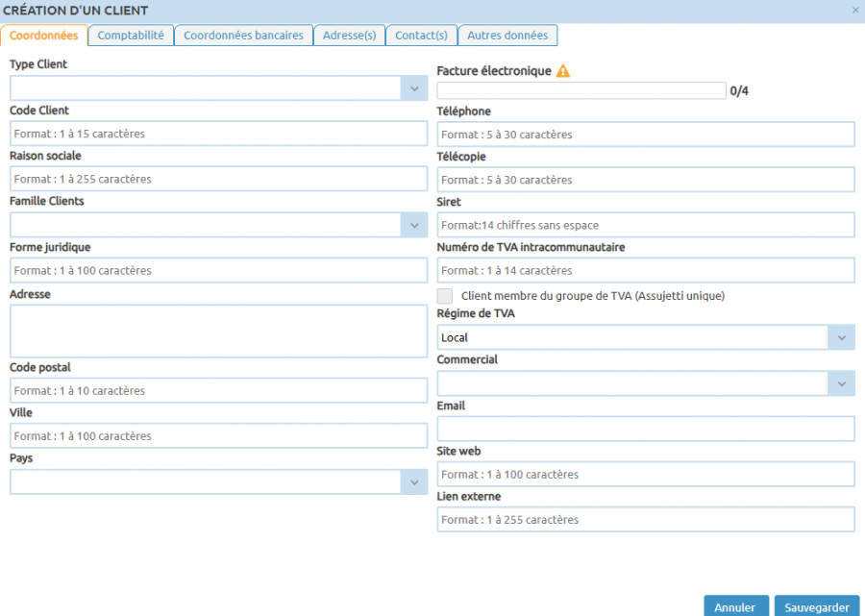This screenshot has height=616, width=865.
Task: Close the Création d'un client dialog
Action: pos(855,10)
